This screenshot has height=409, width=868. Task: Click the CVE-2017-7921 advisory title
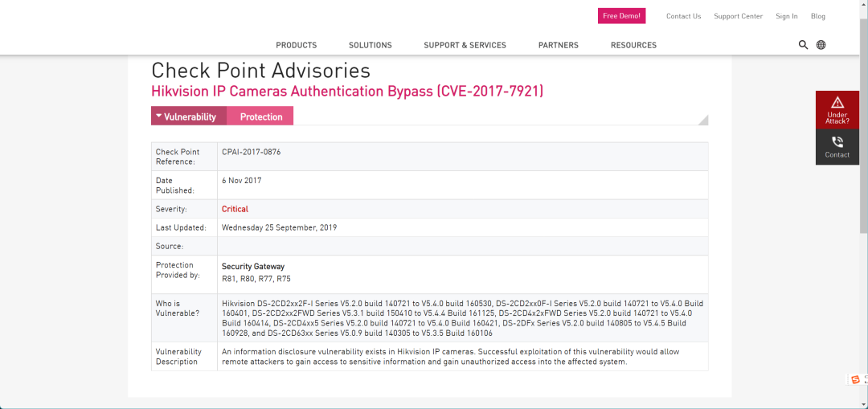click(347, 92)
